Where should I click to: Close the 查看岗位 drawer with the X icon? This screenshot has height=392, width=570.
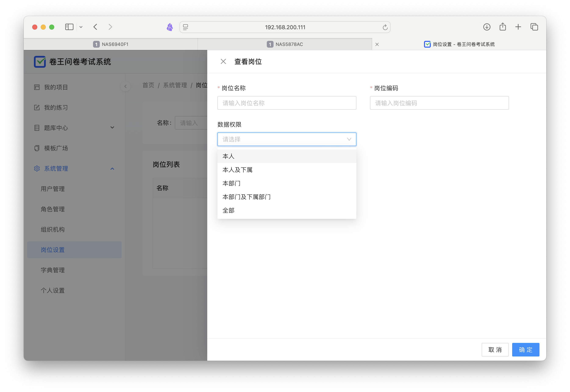223,61
